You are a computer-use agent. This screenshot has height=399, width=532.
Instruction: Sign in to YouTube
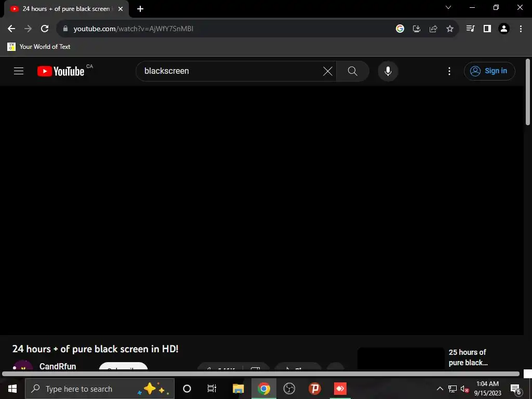489,71
